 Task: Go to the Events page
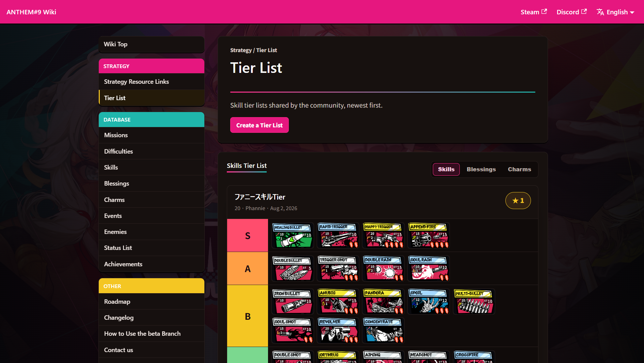click(x=152, y=216)
